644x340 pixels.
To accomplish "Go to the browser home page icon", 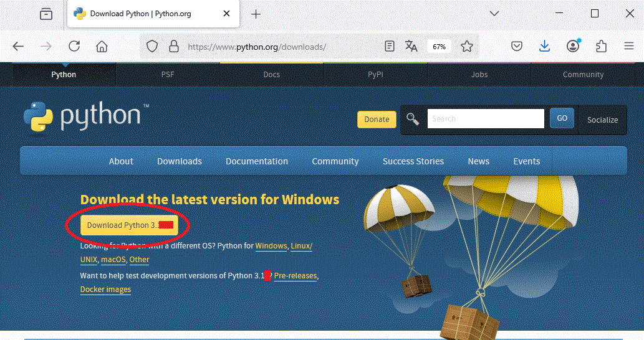I will pos(102,46).
